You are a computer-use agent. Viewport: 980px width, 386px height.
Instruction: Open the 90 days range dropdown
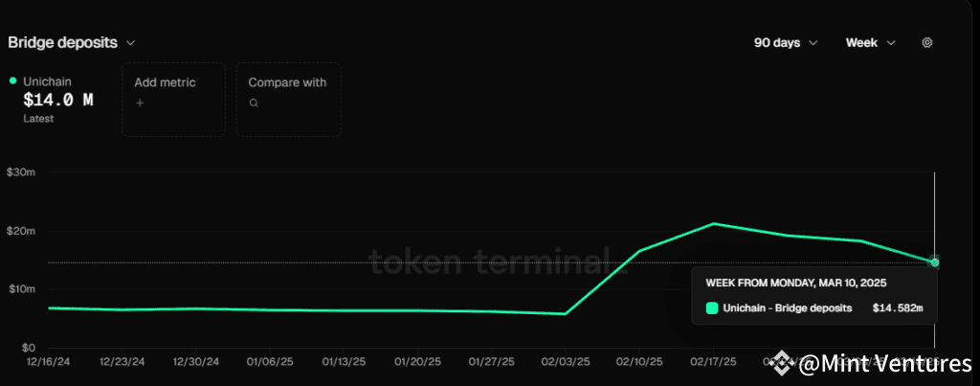tap(786, 43)
